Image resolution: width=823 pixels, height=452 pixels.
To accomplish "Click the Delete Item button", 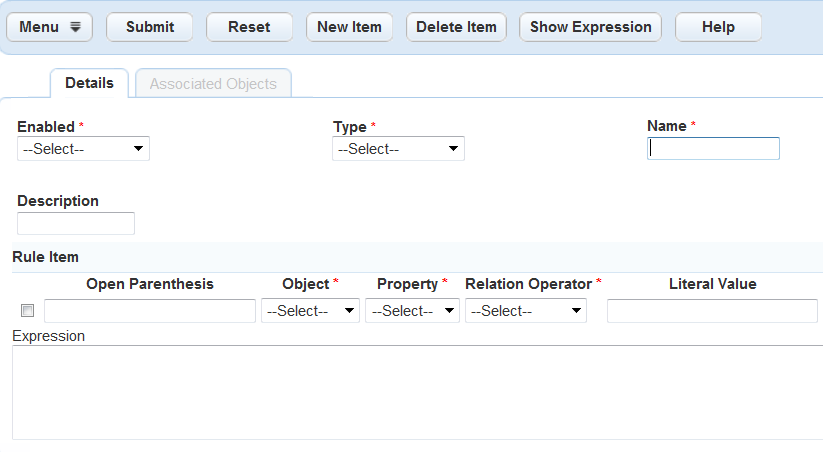I will [x=456, y=27].
